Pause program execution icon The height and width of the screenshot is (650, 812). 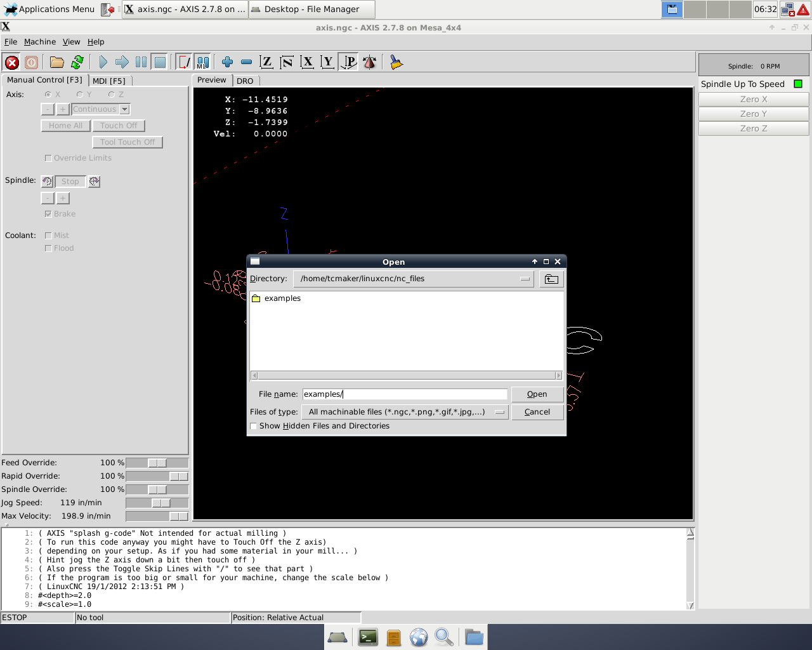pyautogui.click(x=141, y=62)
